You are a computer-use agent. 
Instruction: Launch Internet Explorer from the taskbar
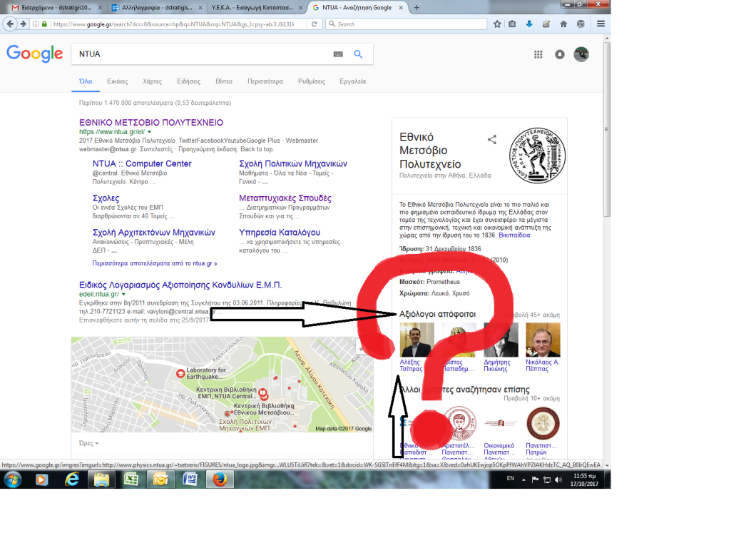click(x=72, y=479)
